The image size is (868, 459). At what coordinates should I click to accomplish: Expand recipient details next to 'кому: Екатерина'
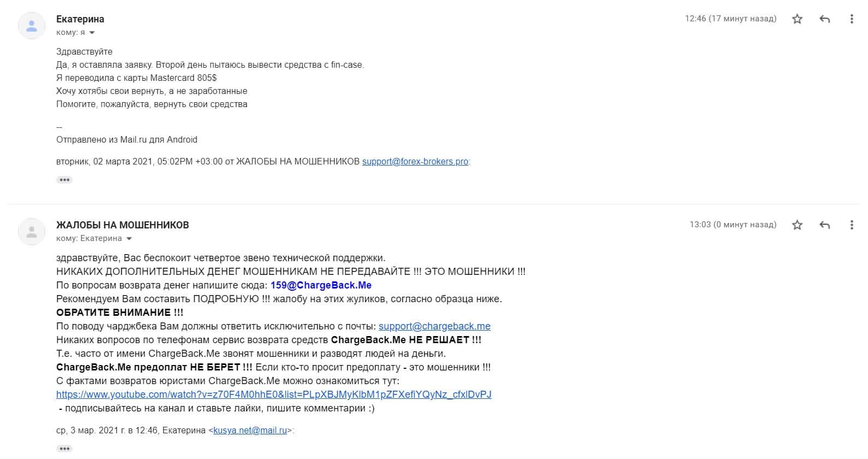pyautogui.click(x=129, y=239)
